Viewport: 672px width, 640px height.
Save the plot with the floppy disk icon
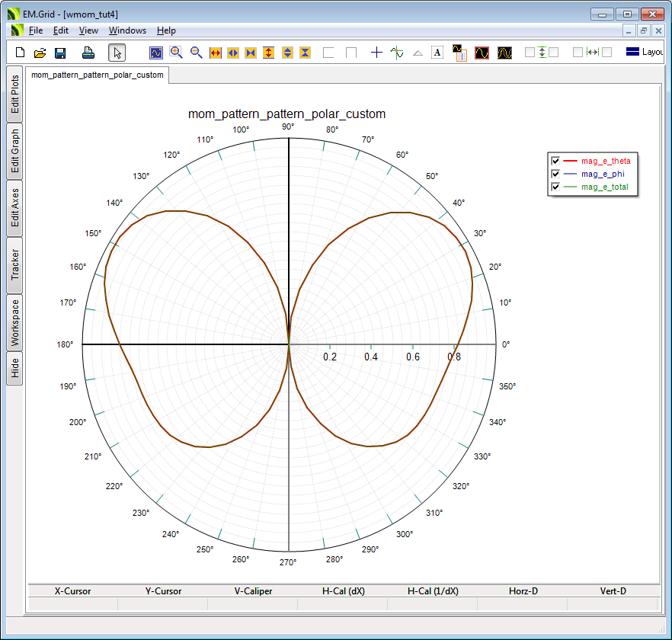point(60,53)
